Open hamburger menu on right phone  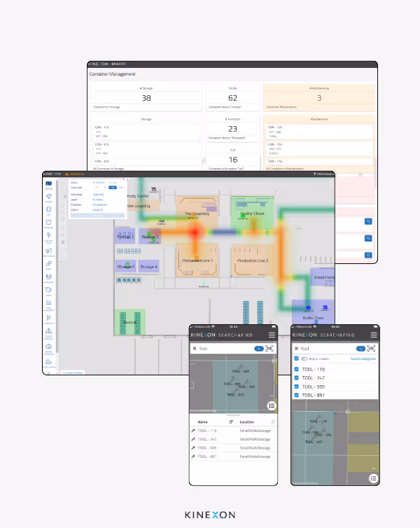tap(374, 335)
